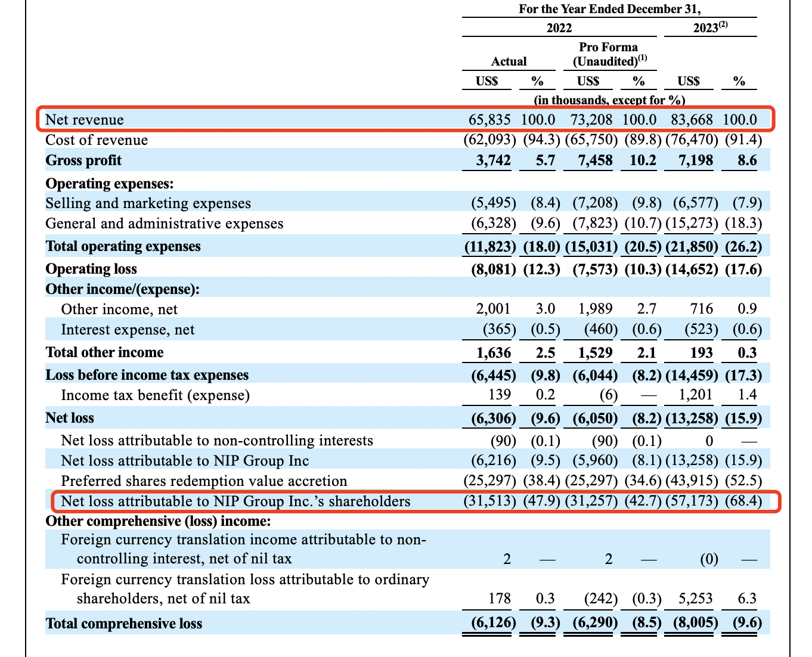The height and width of the screenshot is (657, 812).
Task: Click the "Actual" column header
Action: 509,61
